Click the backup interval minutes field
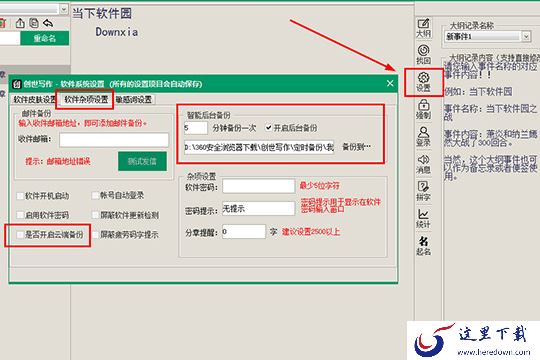 [x=196, y=128]
